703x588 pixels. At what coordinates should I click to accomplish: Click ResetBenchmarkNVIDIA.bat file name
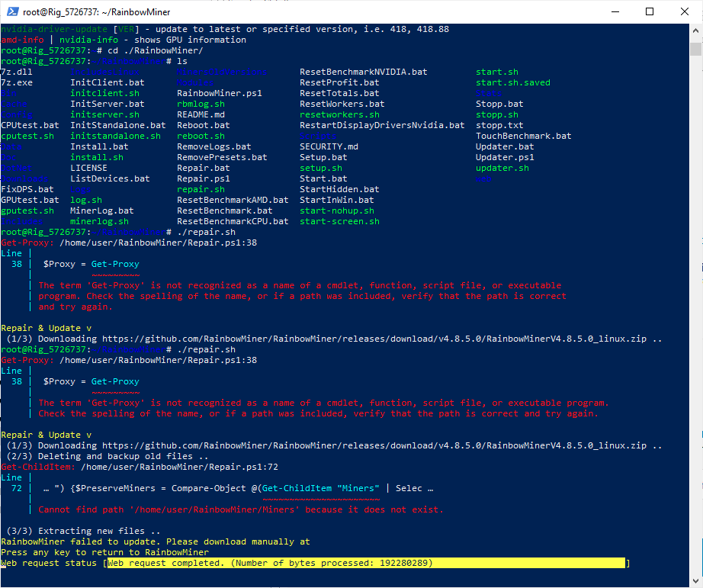[364, 72]
